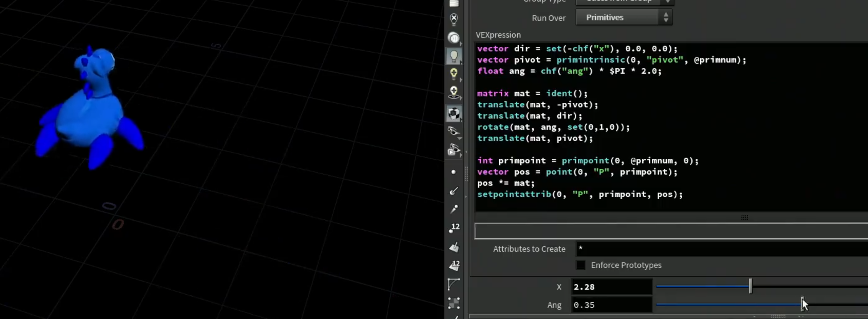Show primitive normals in the viewport
Image resolution: width=868 pixels, height=319 pixels.
pos(454,247)
